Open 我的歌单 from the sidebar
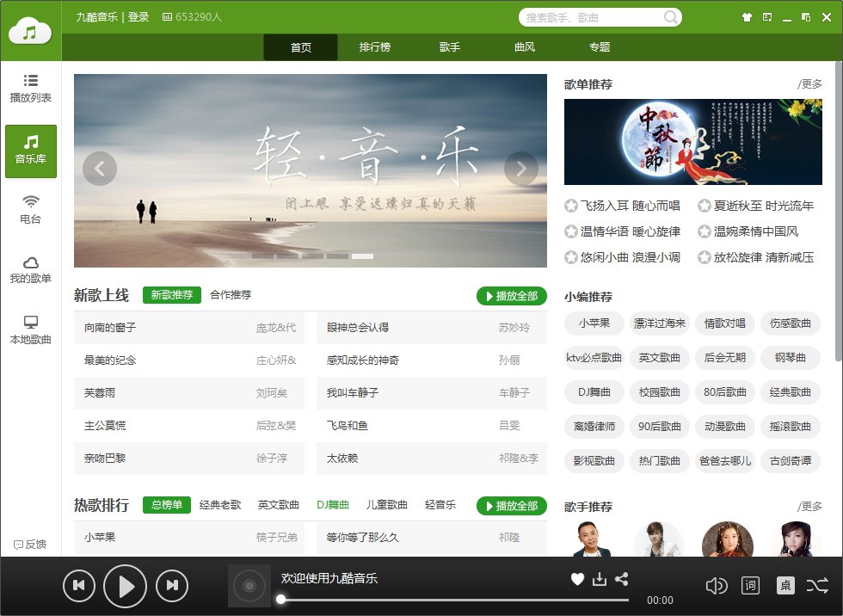The height and width of the screenshot is (616, 843). pyautogui.click(x=31, y=268)
